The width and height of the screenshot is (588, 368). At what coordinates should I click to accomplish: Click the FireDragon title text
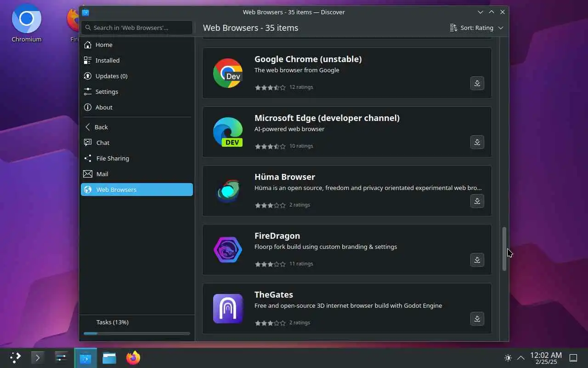[x=277, y=236]
